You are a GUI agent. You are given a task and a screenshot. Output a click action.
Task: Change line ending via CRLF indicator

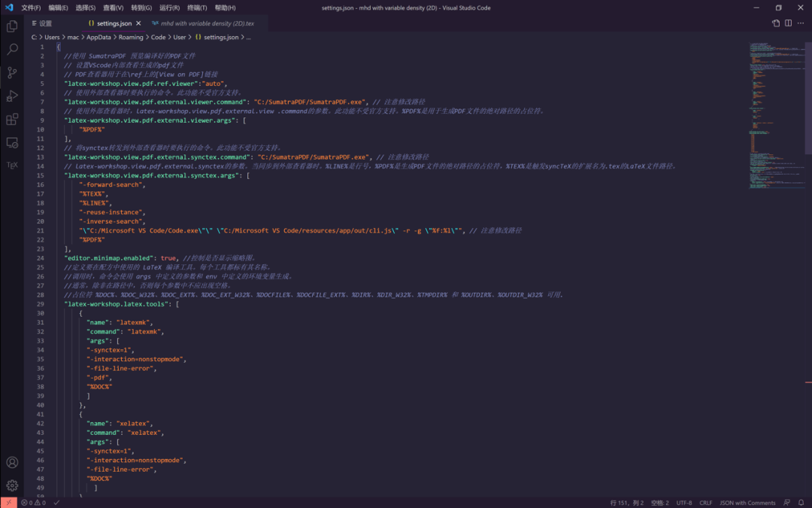pyautogui.click(x=706, y=503)
